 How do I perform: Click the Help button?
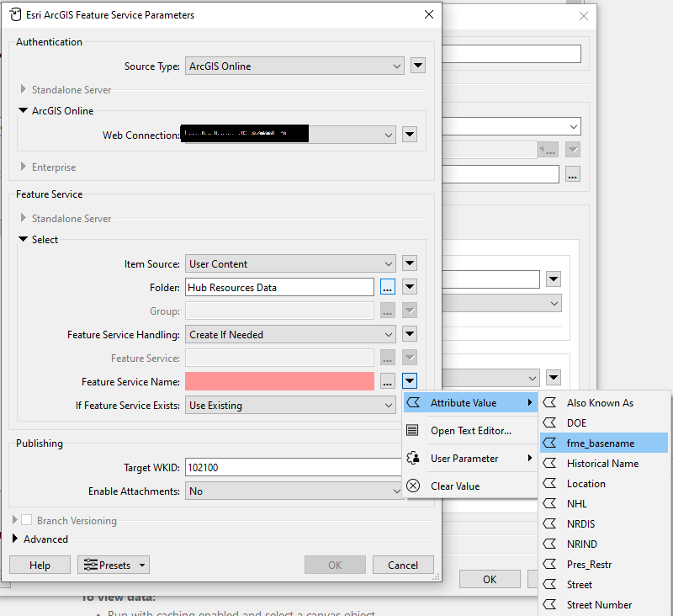[40, 565]
